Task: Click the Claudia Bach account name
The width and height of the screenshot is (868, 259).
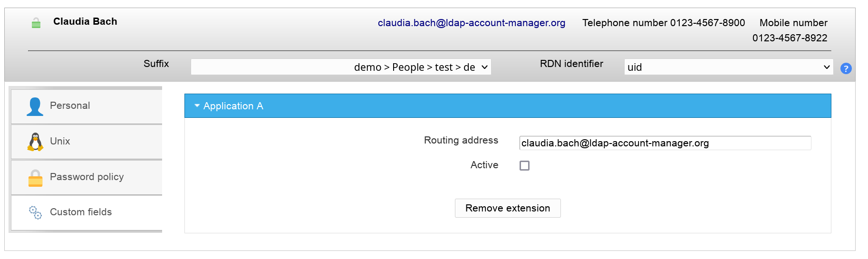Action: (x=85, y=21)
